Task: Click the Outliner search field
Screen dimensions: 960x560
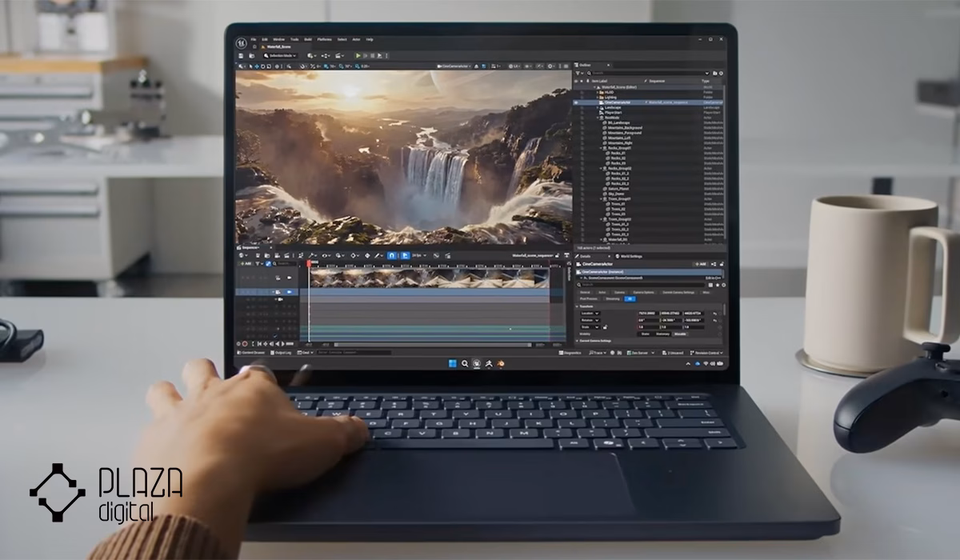Action: [x=648, y=73]
